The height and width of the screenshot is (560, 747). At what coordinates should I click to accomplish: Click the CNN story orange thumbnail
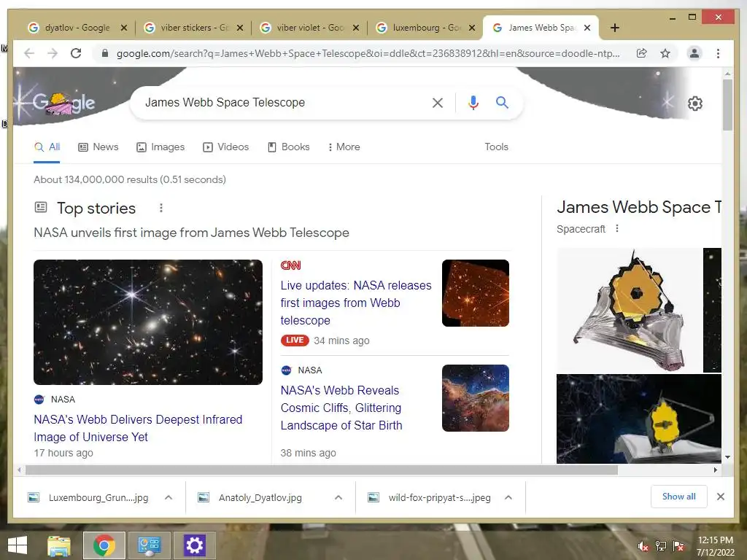476,293
